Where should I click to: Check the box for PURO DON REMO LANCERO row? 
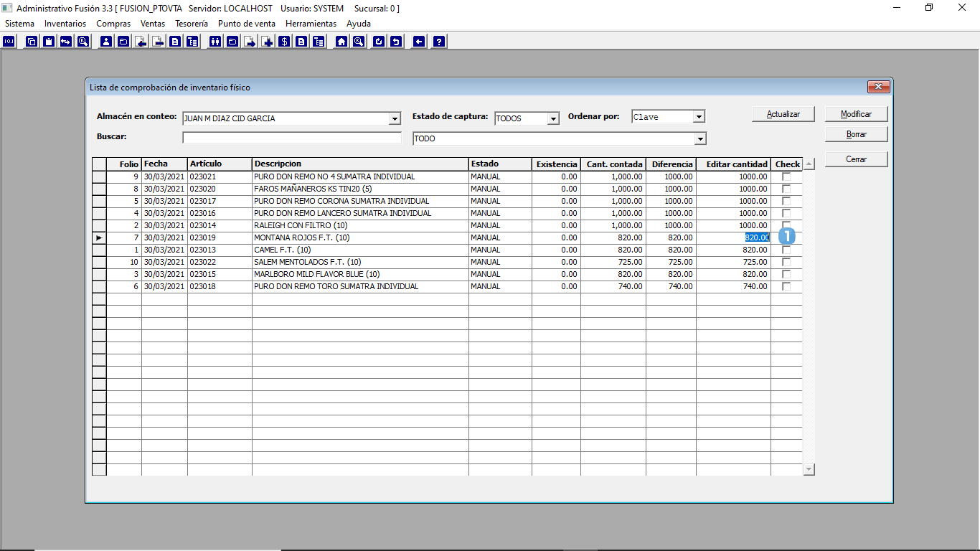coord(786,213)
